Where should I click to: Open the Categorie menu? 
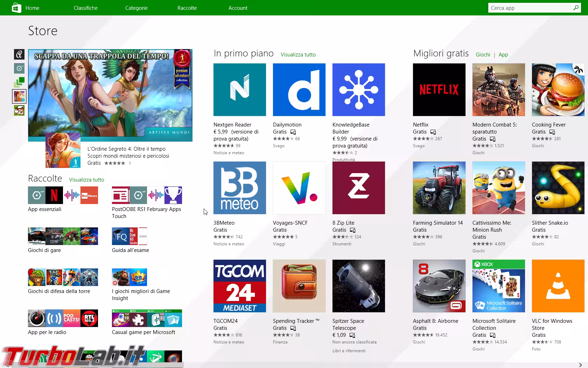click(136, 8)
